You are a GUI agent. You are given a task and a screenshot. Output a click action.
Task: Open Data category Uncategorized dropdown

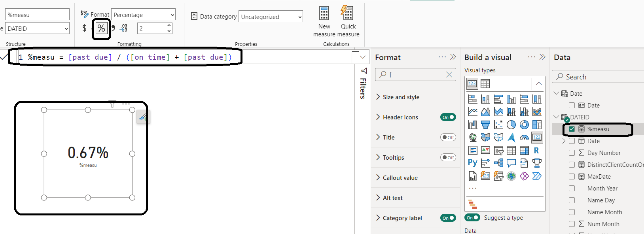click(271, 17)
